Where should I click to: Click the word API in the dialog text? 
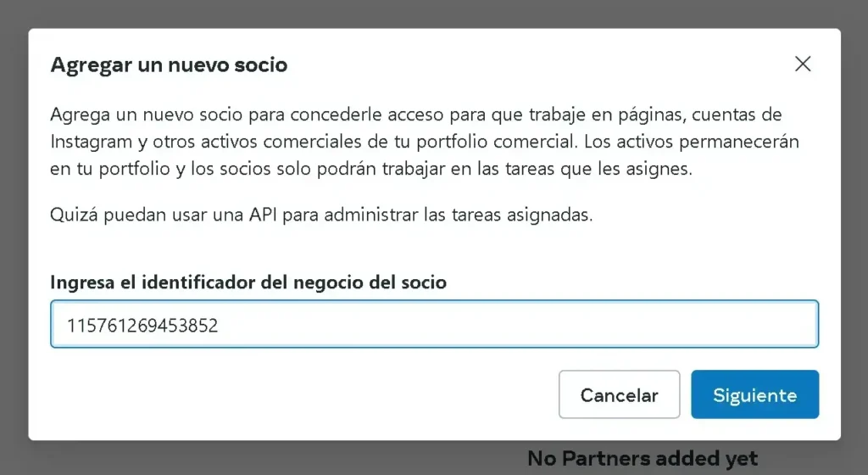[x=263, y=215]
